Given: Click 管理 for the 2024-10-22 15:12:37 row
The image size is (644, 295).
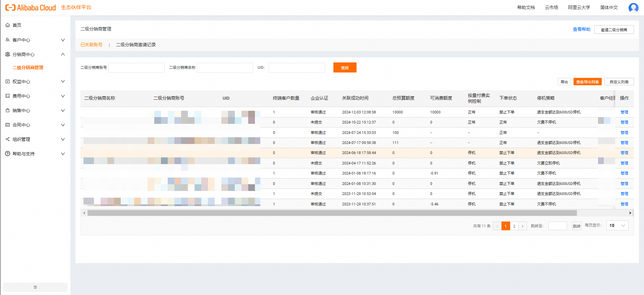Looking at the screenshot, I should pyautogui.click(x=624, y=122).
